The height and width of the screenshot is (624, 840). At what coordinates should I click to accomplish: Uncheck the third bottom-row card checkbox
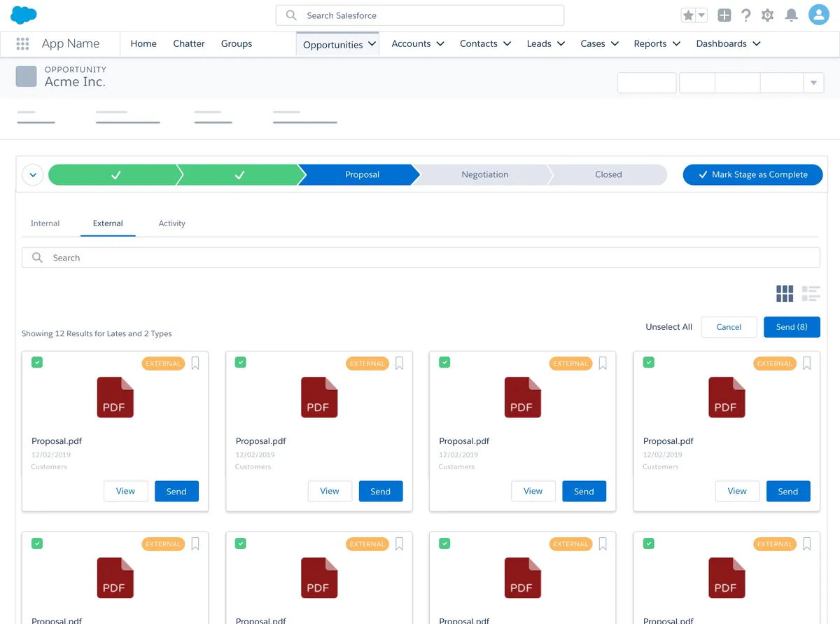point(444,543)
